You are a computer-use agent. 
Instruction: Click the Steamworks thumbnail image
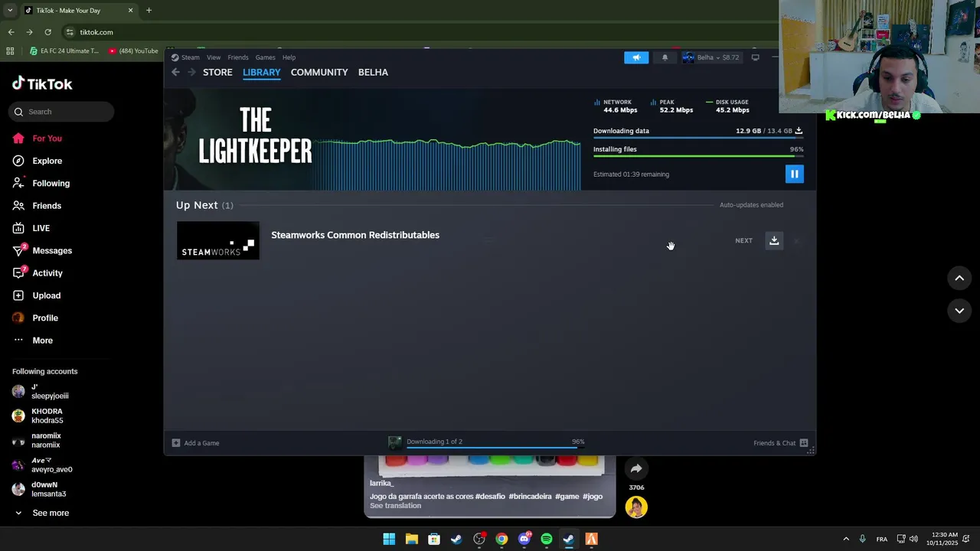218,240
